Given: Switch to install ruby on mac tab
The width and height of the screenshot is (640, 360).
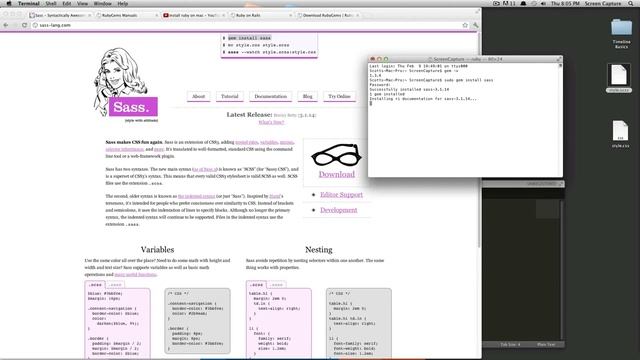Looking at the screenshot, I should pyautogui.click(x=193, y=16).
